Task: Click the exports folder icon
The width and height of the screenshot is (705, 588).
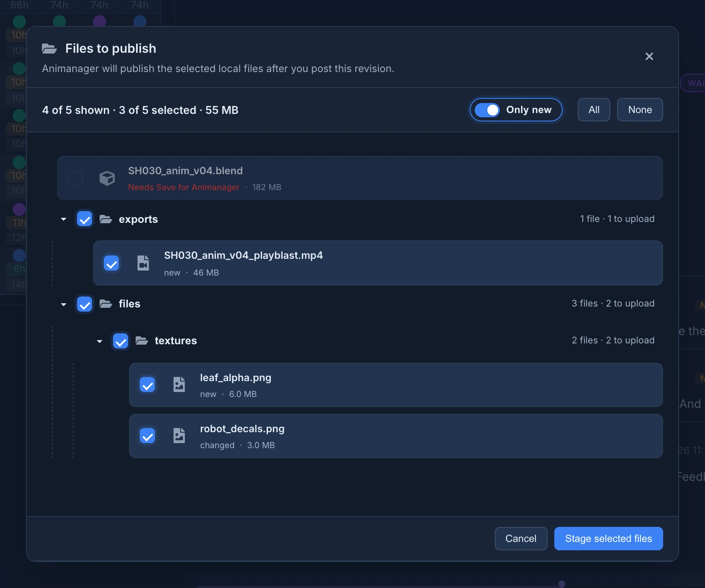Action: 106,219
